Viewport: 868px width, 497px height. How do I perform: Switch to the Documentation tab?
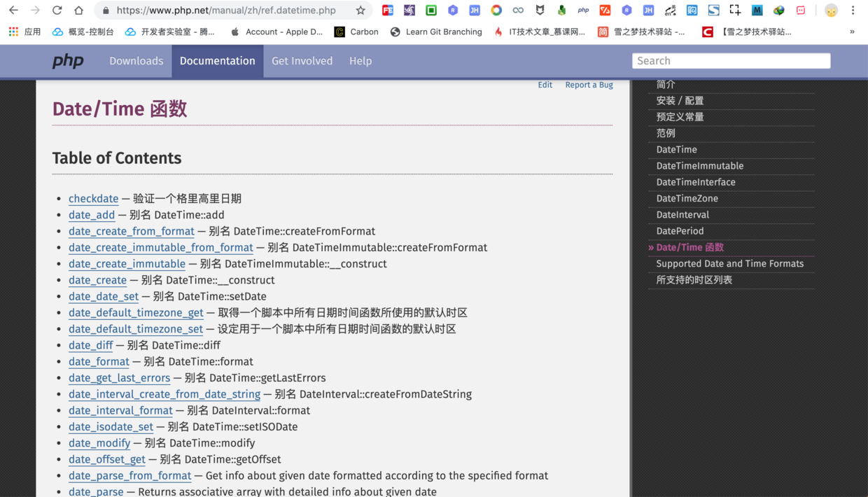[217, 61]
